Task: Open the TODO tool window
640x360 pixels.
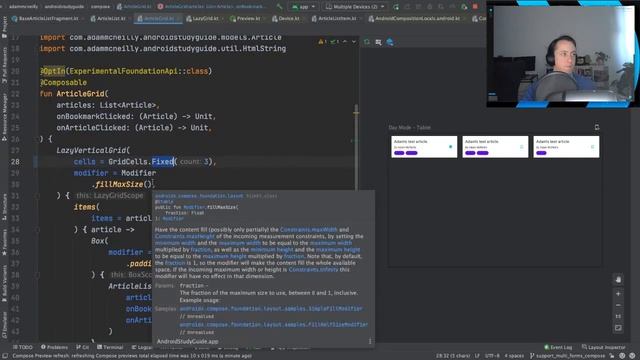Action: 23,347
